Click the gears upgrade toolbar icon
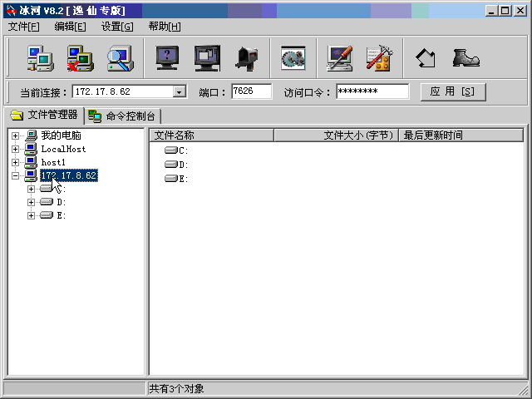The image size is (532, 399). pos(293,58)
